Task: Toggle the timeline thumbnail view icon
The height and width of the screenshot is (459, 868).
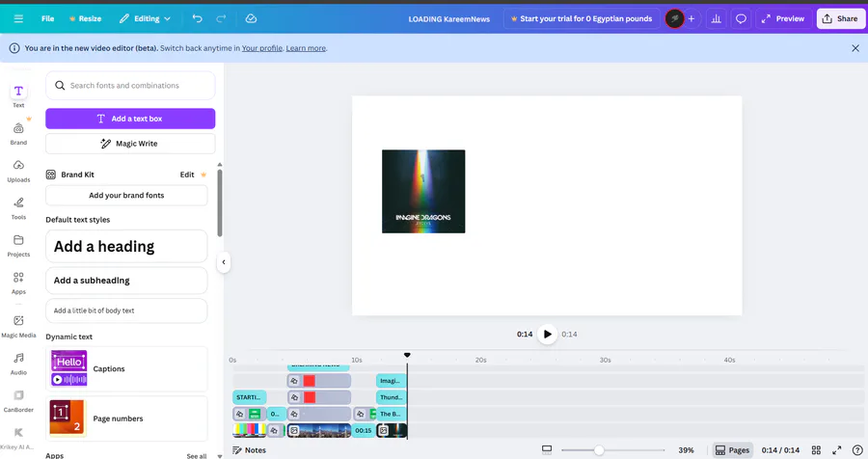Action: tap(547, 450)
